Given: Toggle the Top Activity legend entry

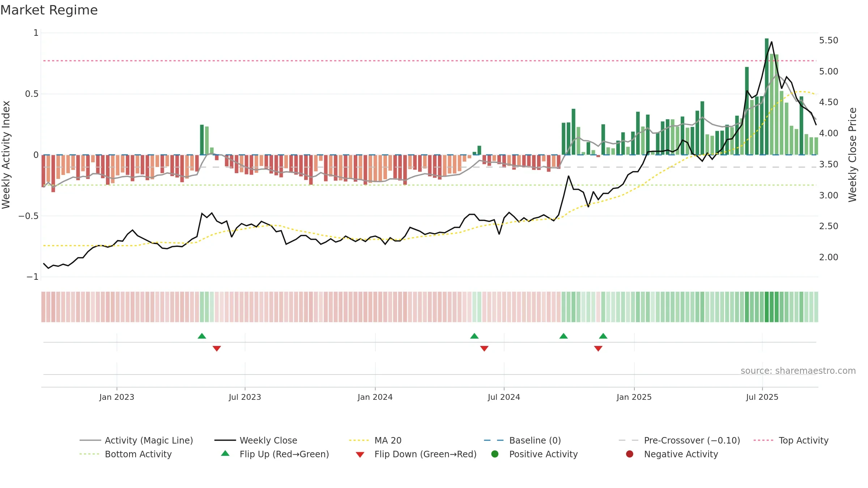Looking at the screenshot, I should [x=791, y=440].
